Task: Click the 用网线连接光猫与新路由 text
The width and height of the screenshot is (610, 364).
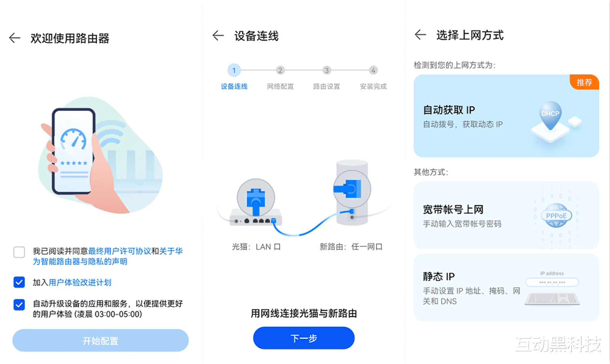Action: click(x=304, y=313)
